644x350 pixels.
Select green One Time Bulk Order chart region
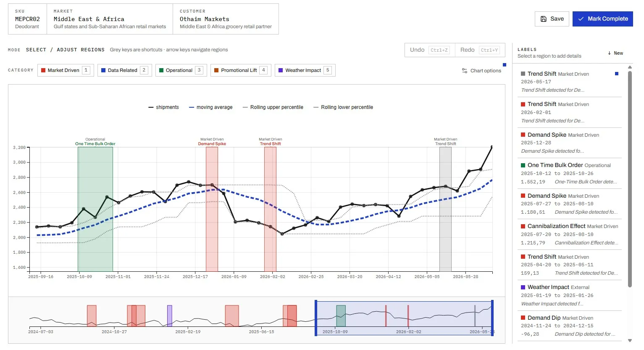(95, 209)
